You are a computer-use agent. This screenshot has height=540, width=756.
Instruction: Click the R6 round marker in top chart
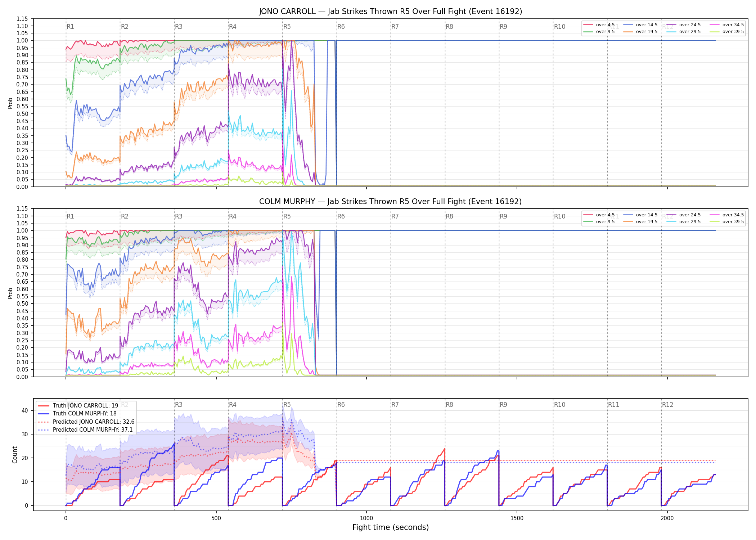(x=341, y=27)
